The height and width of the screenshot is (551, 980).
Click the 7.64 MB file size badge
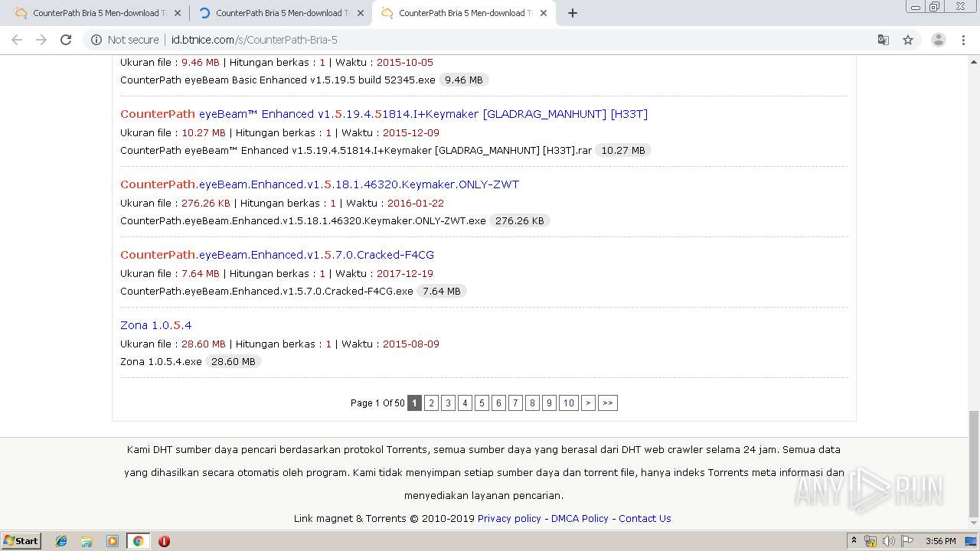point(442,291)
